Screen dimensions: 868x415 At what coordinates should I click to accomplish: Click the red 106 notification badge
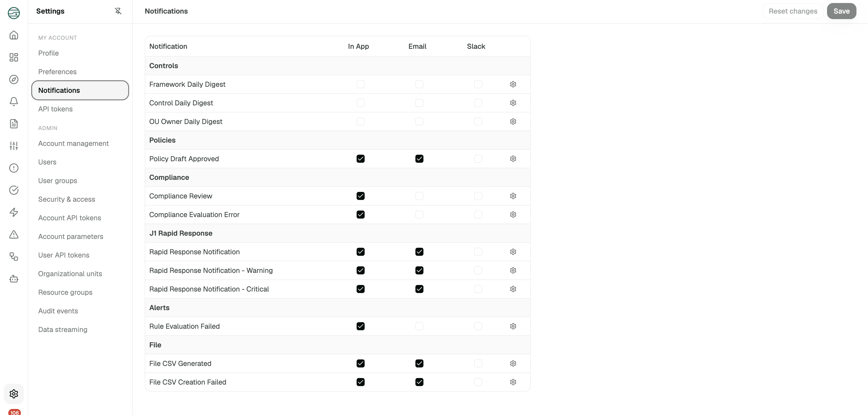click(x=15, y=412)
